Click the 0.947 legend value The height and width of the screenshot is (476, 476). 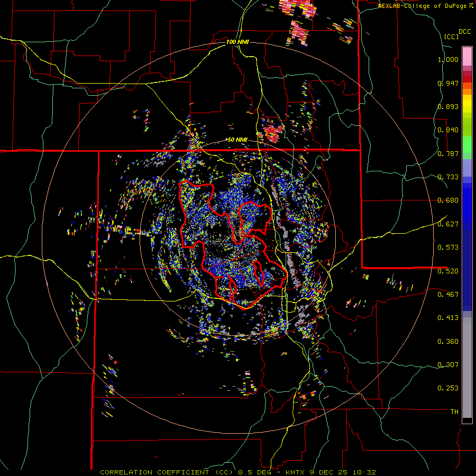[448, 83]
